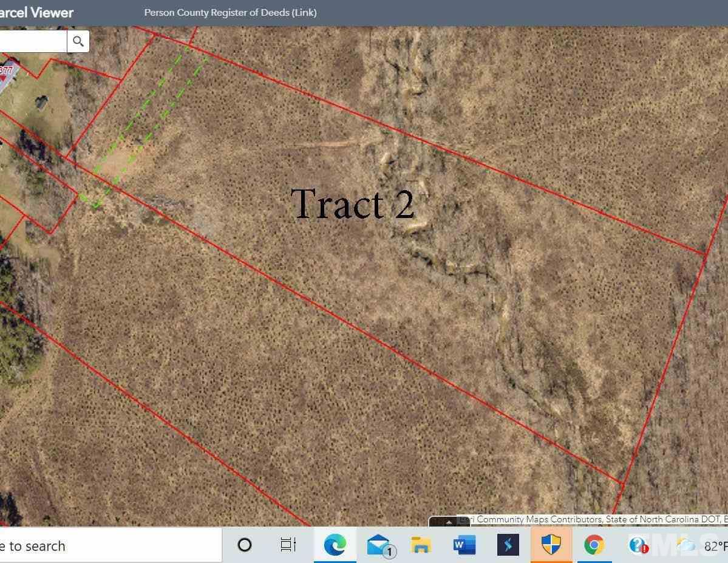Switch to Google Chrome in the taskbar
The height and width of the screenshot is (563, 728).
pos(594,545)
